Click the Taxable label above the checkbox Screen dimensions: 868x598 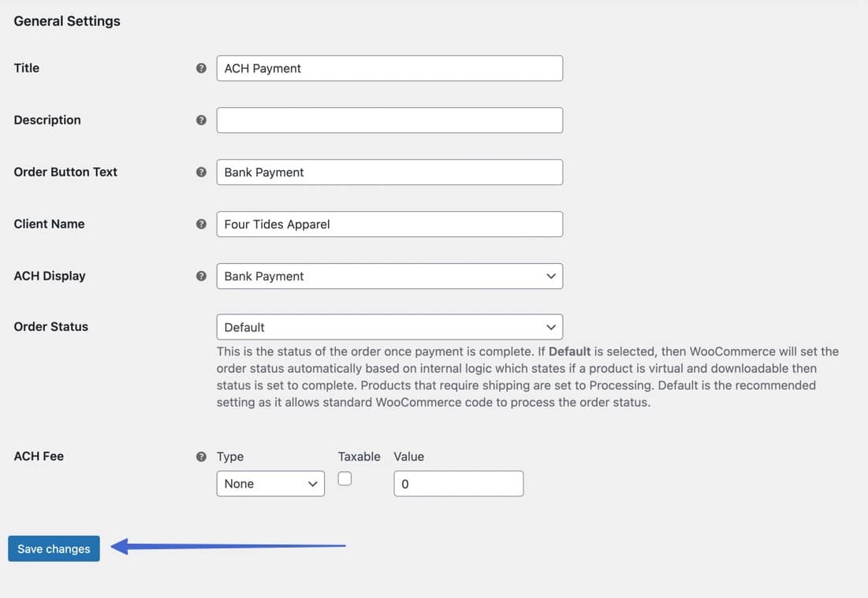[x=359, y=457]
